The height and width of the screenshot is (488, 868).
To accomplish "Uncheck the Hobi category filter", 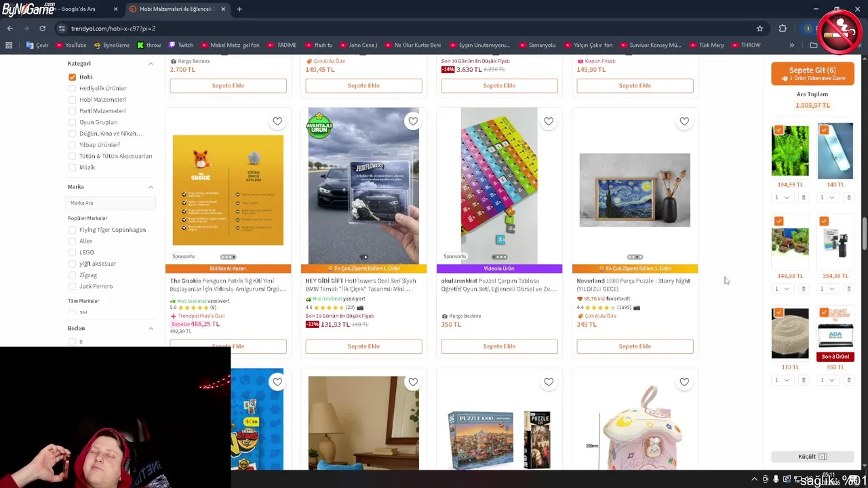I will point(73,77).
